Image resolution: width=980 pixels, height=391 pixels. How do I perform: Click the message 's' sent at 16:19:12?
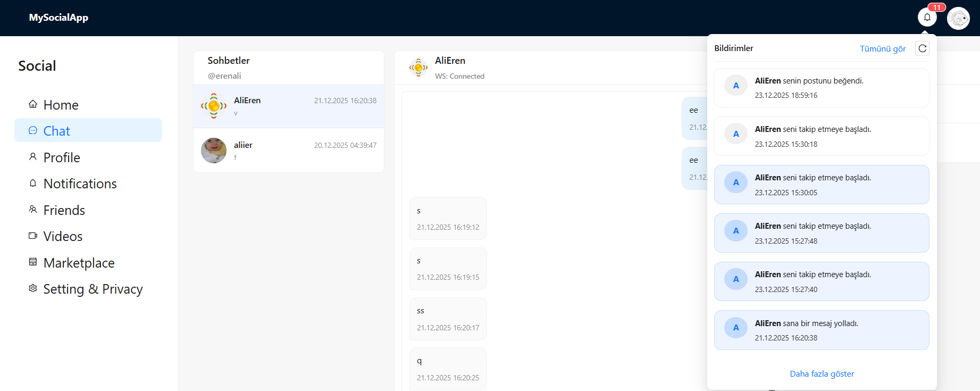click(448, 218)
